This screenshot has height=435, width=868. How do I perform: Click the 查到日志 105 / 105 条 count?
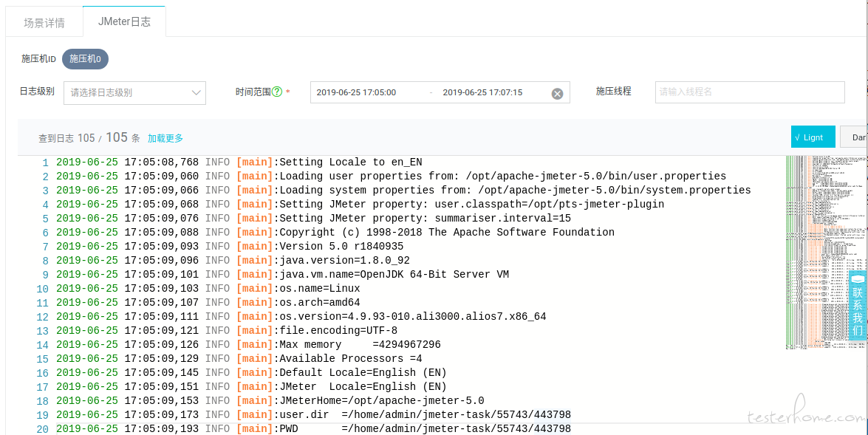89,138
